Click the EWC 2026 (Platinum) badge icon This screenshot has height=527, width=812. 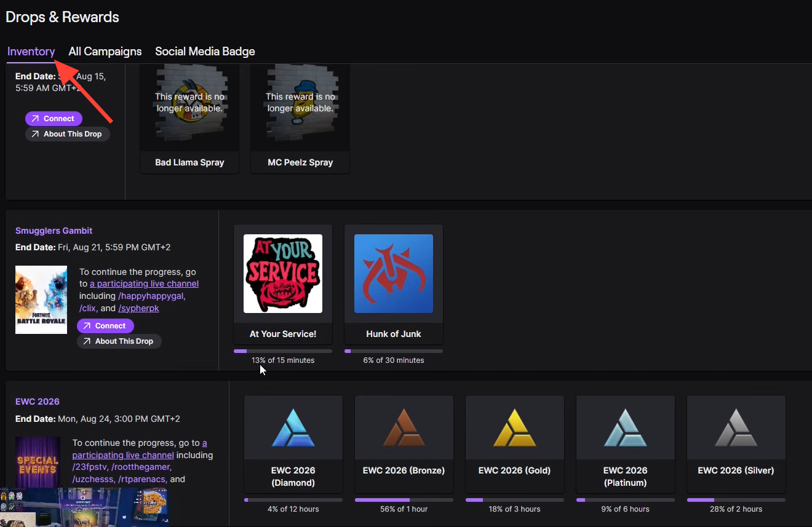pos(626,428)
